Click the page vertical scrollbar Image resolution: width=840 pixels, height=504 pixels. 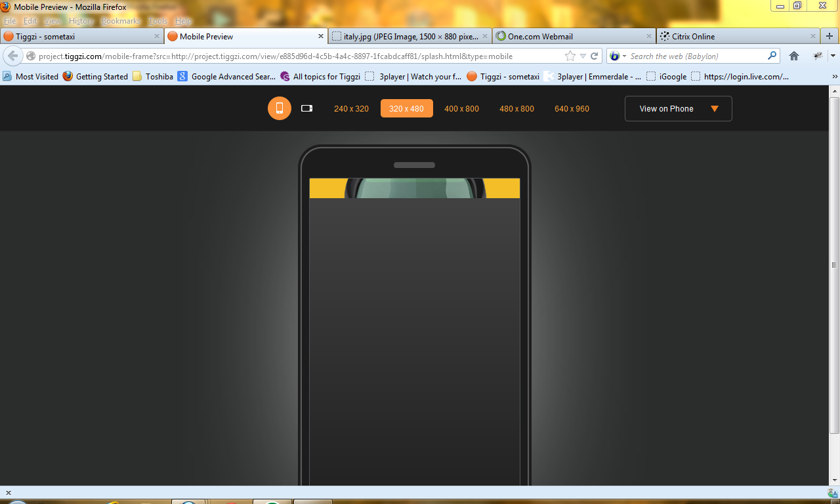pyautogui.click(x=834, y=265)
